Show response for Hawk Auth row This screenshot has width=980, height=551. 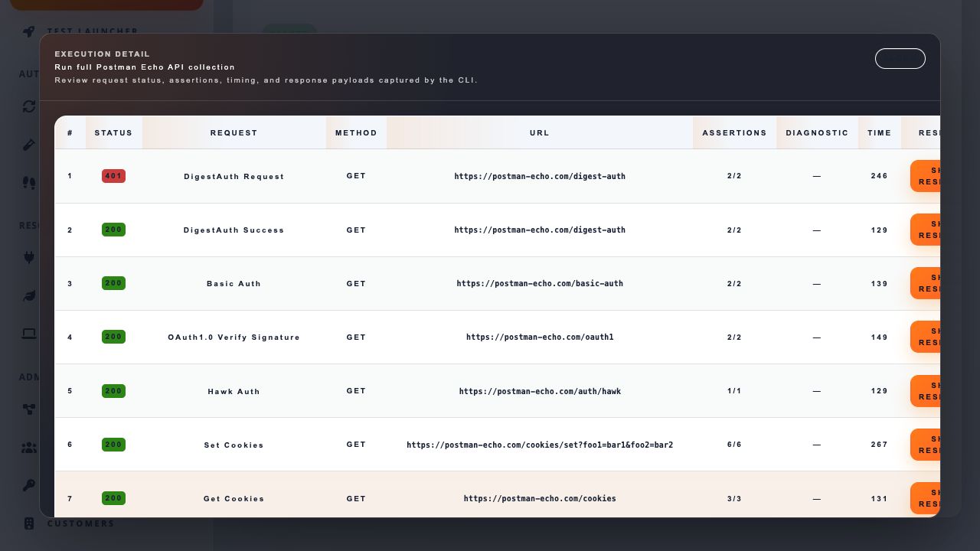pyautogui.click(x=925, y=391)
